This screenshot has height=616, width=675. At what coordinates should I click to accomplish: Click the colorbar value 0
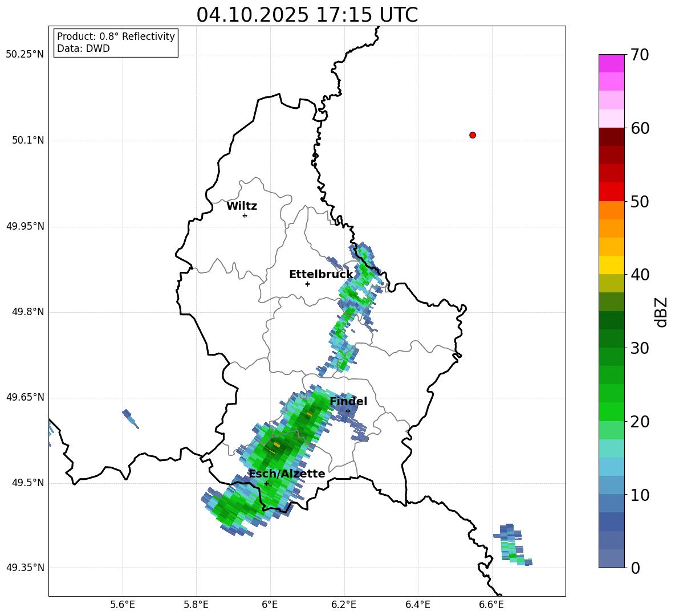635,568
